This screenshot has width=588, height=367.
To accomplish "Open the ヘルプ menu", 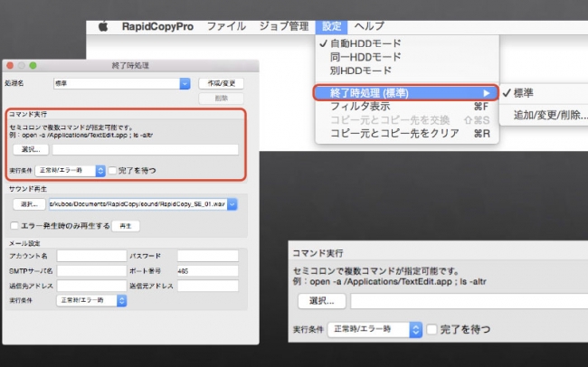I will [369, 26].
